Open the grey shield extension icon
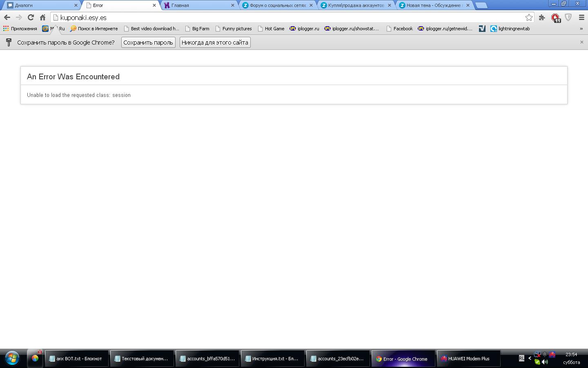This screenshot has width=588, height=368. point(568,18)
